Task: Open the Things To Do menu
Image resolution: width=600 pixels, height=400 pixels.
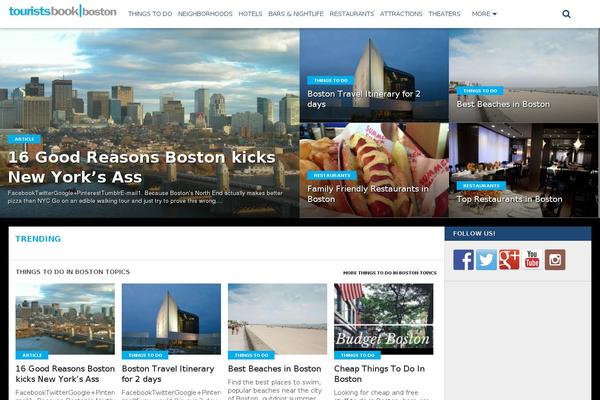Action: (x=150, y=15)
